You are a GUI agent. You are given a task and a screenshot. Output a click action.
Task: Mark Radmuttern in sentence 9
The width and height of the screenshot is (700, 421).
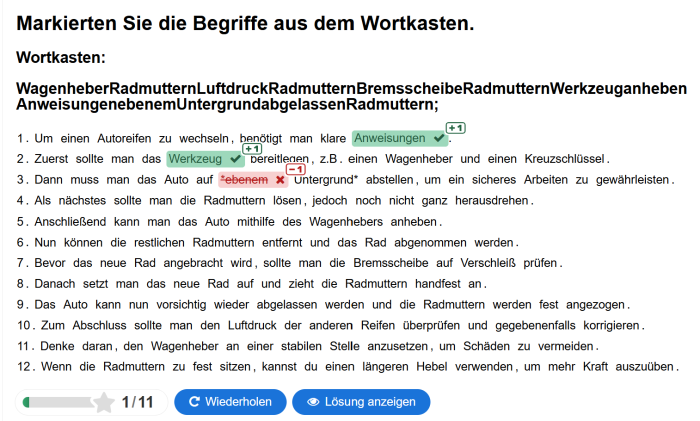coord(454,305)
